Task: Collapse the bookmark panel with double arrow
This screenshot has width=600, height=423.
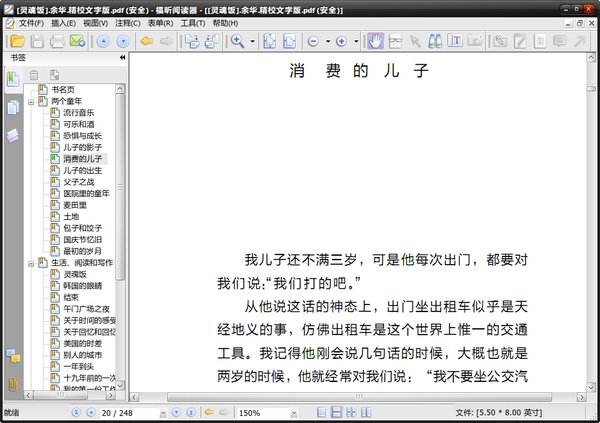Action: tap(122, 58)
